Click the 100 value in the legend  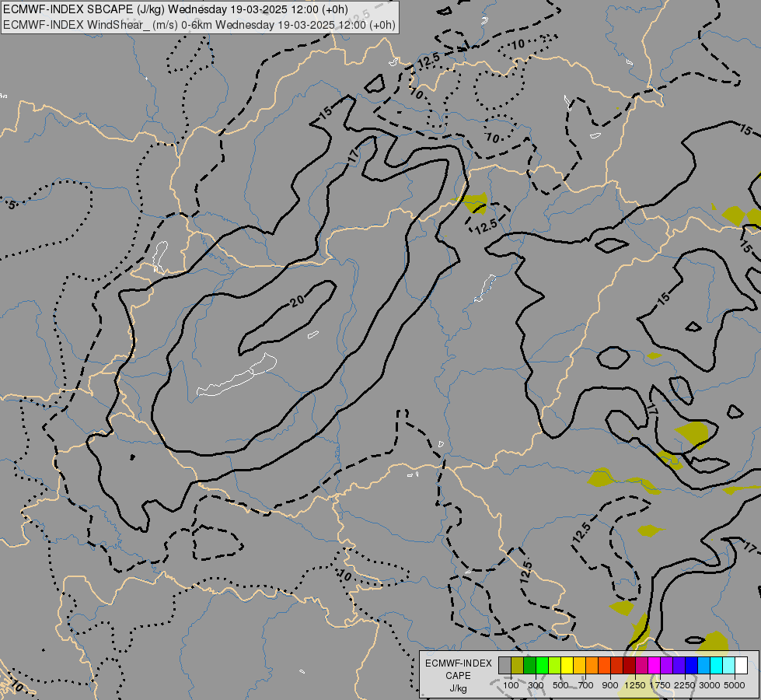click(511, 685)
